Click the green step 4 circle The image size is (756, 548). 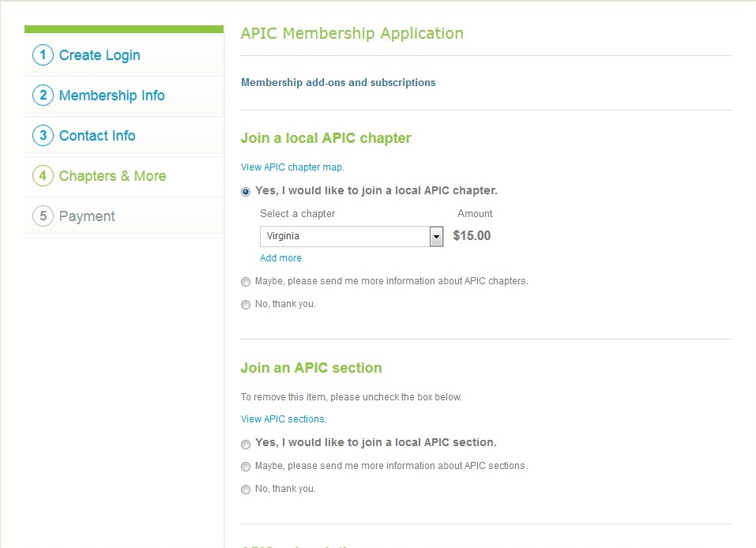pyautogui.click(x=43, y=176)
